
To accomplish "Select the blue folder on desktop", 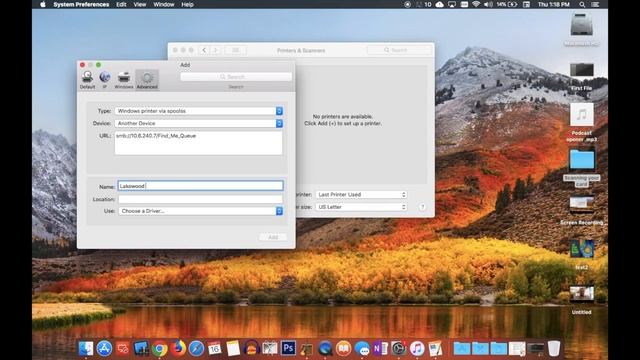I will tap(582, 159).
